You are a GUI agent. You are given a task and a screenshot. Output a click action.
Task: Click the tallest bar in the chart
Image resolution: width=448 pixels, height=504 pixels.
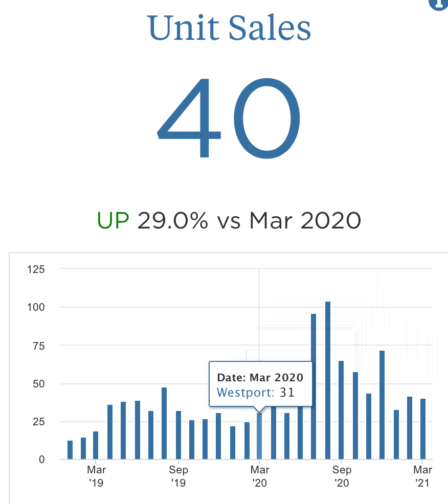coord(328,380)
